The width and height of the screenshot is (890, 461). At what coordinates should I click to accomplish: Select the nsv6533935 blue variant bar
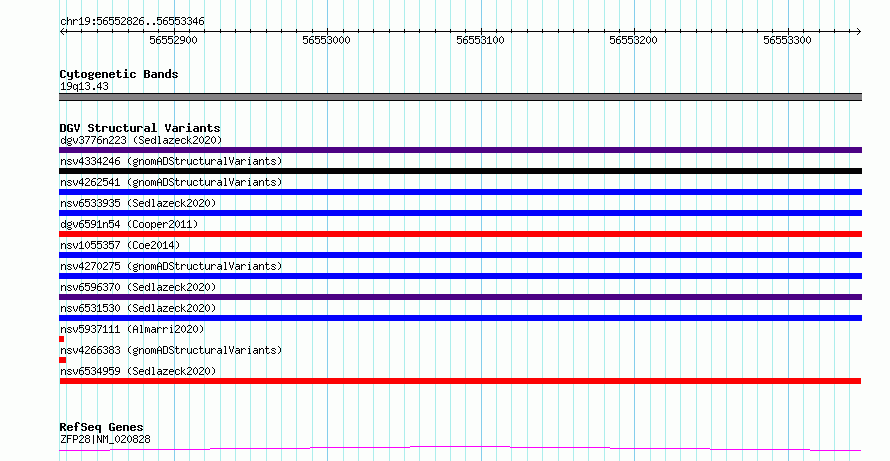[x=460, y=213]
